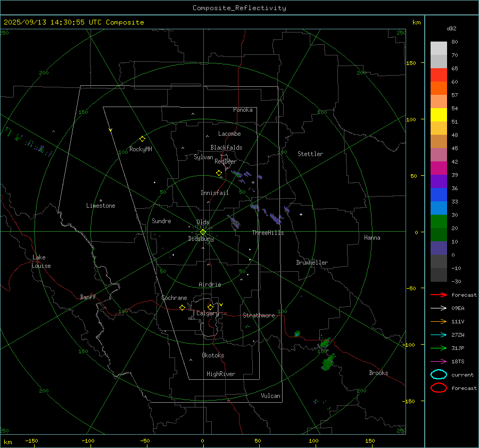Click the purple echo near ThreeHills

coord(276,218)
